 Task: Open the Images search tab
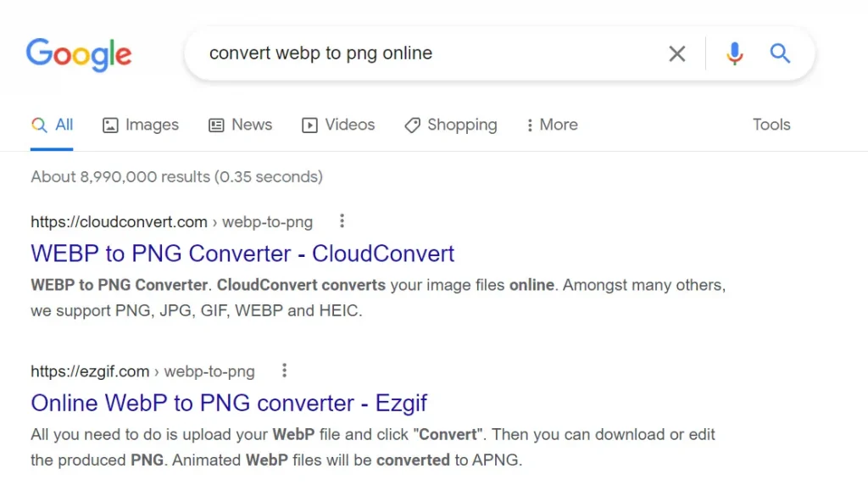(141, 125)
